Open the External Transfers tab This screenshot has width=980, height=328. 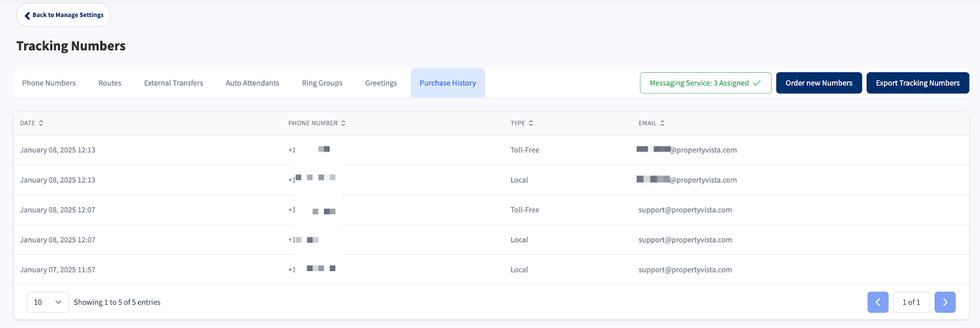[173, 83]
